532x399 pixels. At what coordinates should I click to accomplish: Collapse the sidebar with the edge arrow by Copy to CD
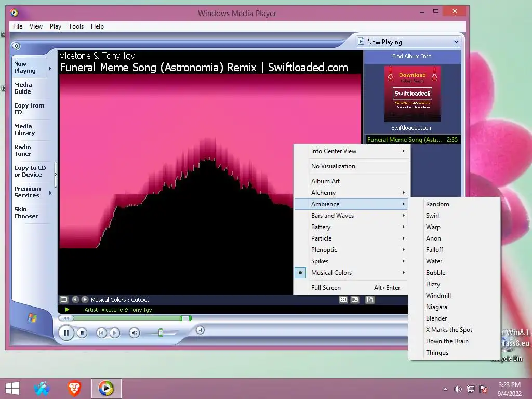point(56,175)
